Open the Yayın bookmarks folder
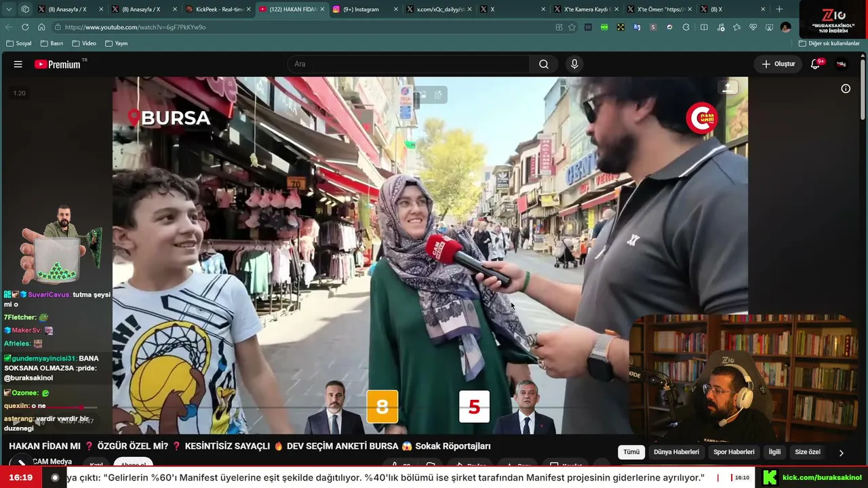The image size is (868, 488). coord(117,43)
